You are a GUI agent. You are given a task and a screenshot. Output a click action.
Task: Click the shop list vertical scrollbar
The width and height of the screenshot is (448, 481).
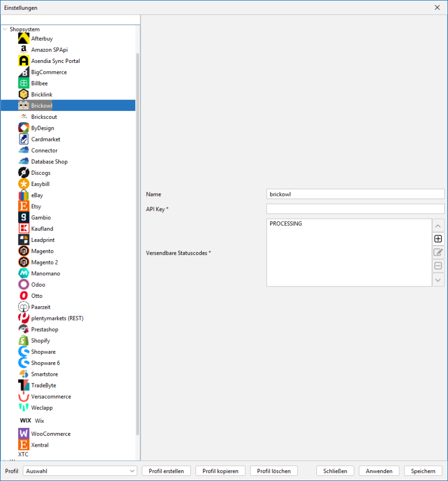[137, 235]
